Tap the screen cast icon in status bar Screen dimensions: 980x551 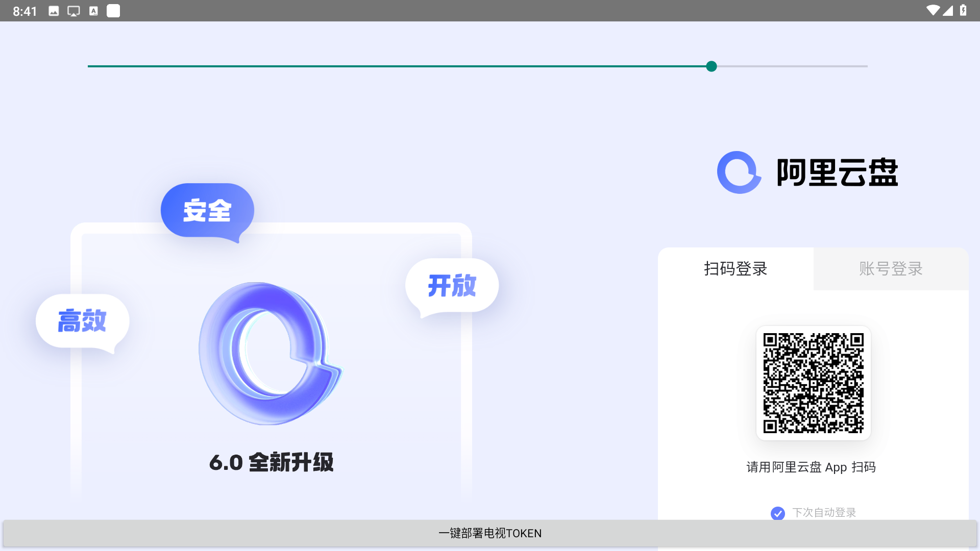coord(73,11)
